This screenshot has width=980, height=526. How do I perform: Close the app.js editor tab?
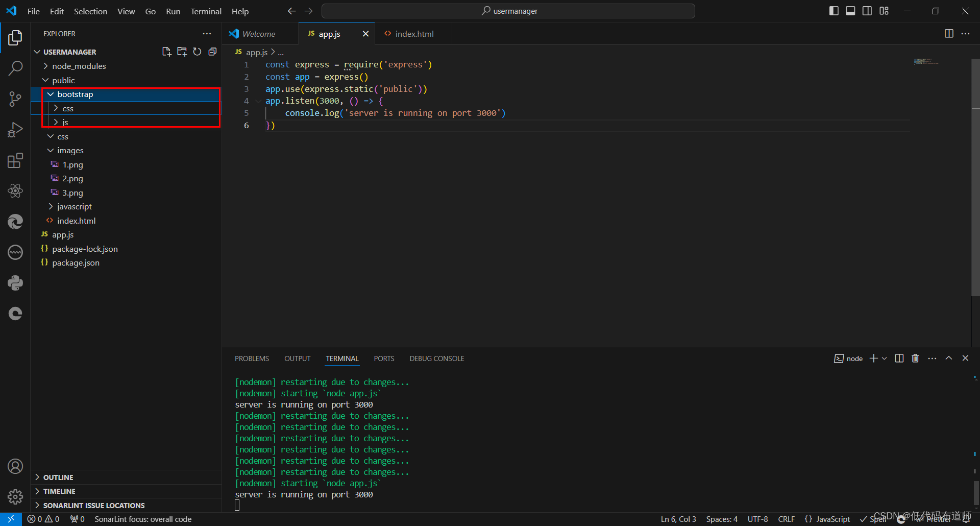click(x=365, y=34)
